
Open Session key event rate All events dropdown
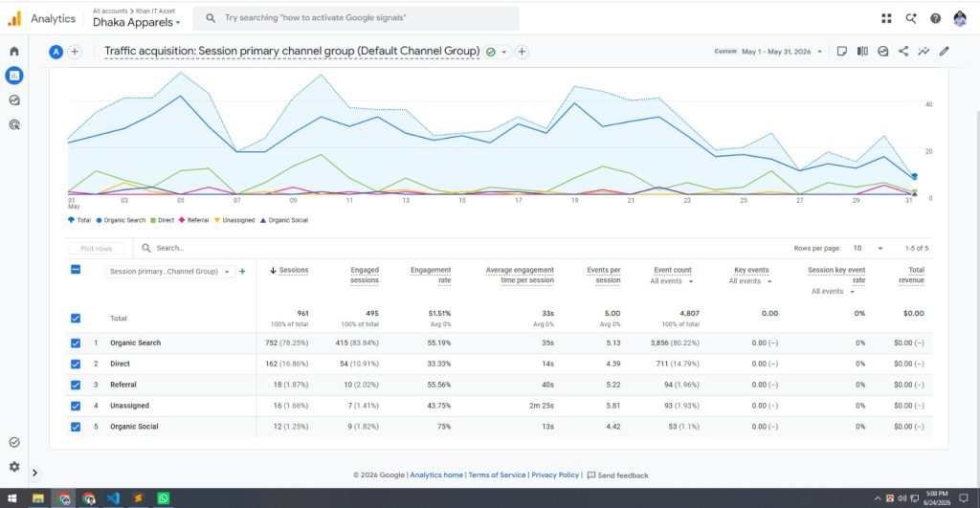833,291
